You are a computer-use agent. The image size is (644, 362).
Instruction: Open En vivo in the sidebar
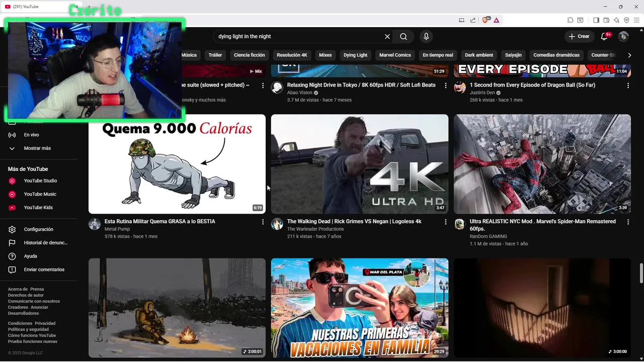click(x=38, y=135)
